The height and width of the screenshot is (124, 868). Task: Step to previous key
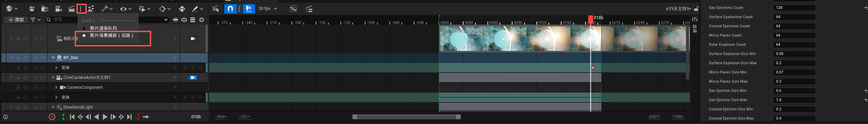tap(80, 117)
